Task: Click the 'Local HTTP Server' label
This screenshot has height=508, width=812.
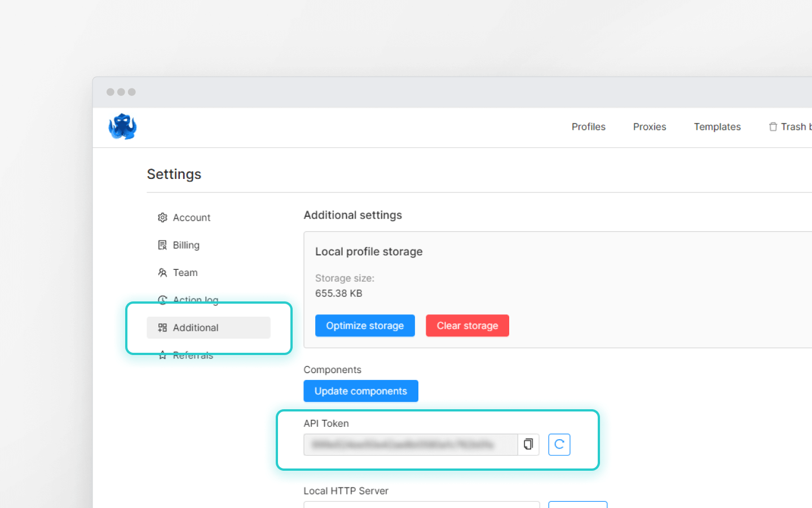Action: 346,491
